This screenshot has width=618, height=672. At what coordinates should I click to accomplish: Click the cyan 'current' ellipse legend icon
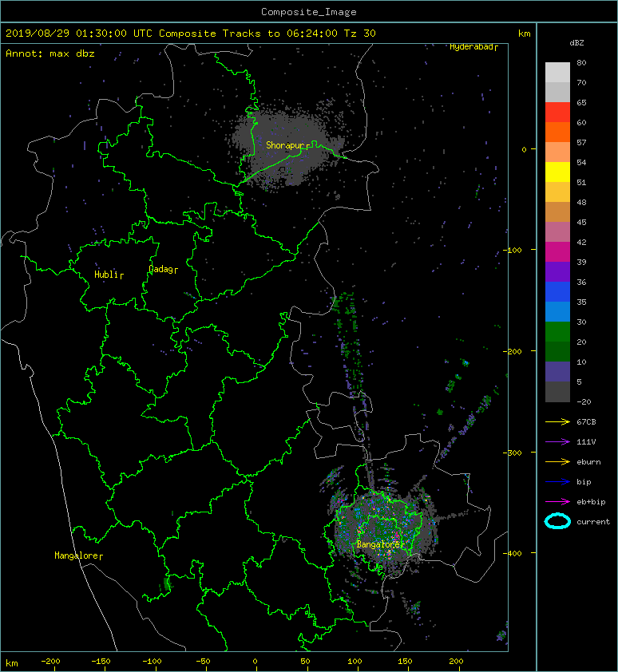(x=557, y=521)
